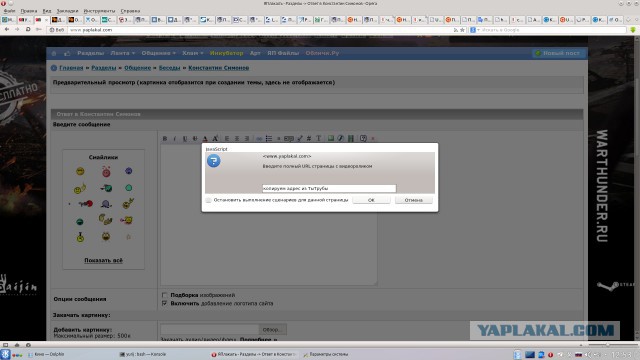Open the font color tool

pyautogui.click(x=205, y=138)
